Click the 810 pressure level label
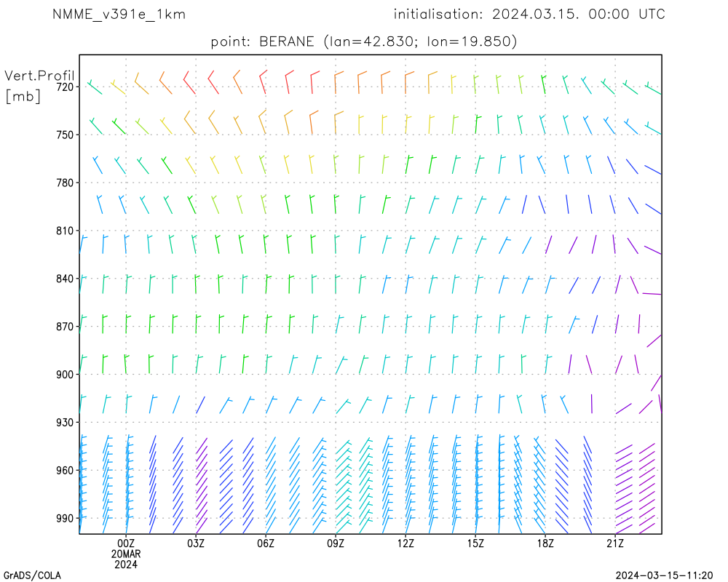The height and width of the screenshot is (582, 728). pyautogui.click(x=65, y=231)
